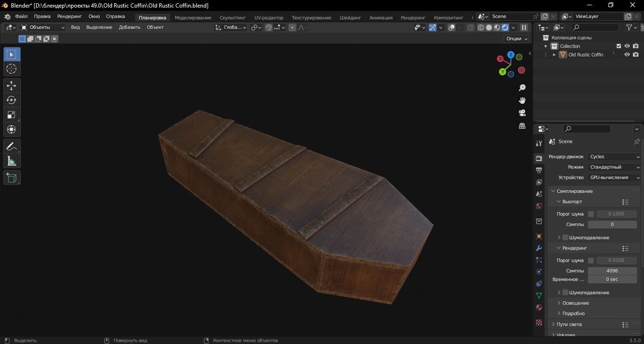Image resolution: width=644 pixels, height=344 pixels.
Task: Open the Объекты mode dropdown
Action: pos(43,27)
